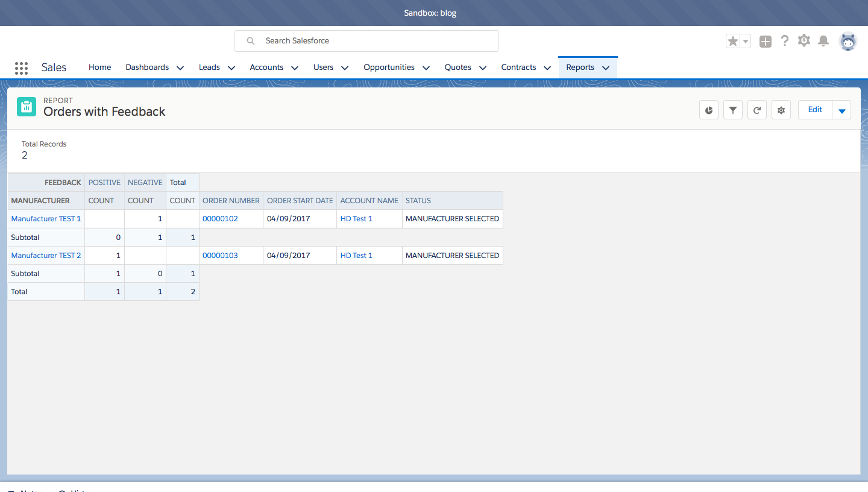Expand the favorites list dropdown arrow
The width and height of the screenshot is (868, 492).
pos(746,41)
